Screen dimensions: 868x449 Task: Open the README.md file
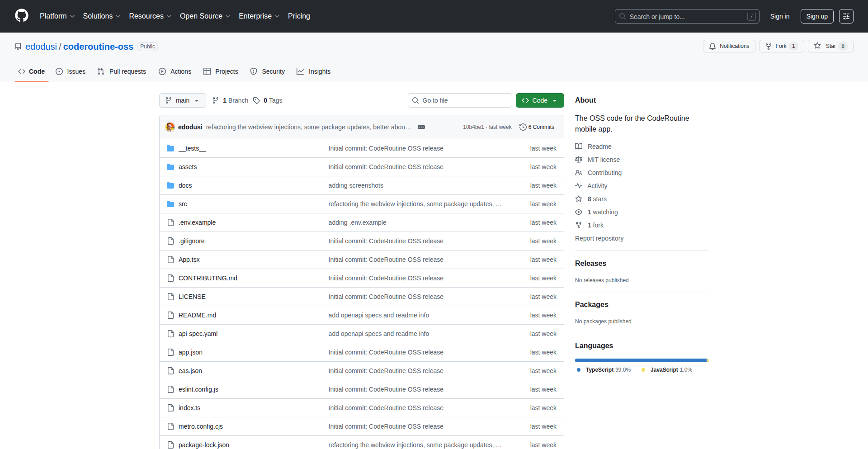pos(197,315)
